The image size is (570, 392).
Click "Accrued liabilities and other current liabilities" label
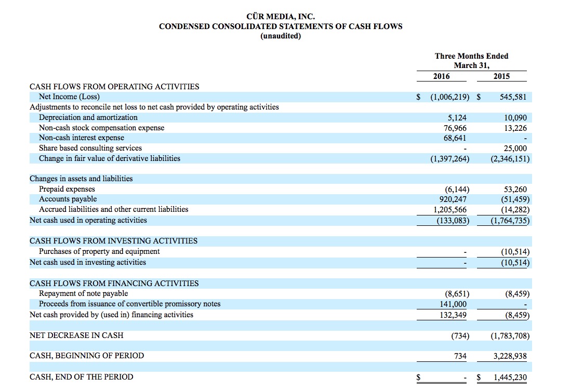(x=114, y=209)
